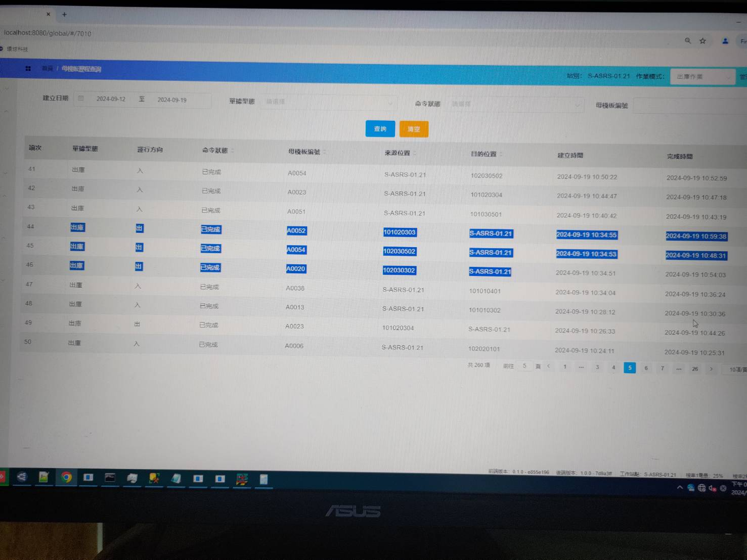Click the 完成時間 column header
Screen dimensions: 747x560
[x=679, y=157]
